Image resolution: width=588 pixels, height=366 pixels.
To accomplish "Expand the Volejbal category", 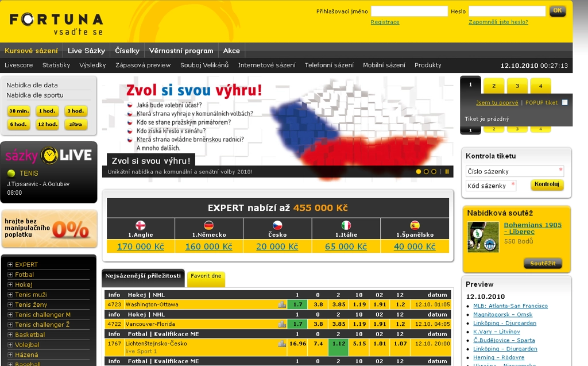I will tap(10, 345).
